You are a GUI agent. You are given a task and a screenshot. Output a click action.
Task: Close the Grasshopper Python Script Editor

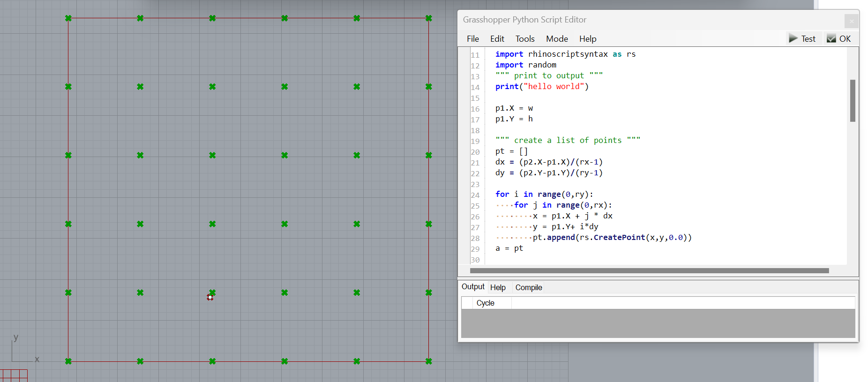(x=851, y=21)
